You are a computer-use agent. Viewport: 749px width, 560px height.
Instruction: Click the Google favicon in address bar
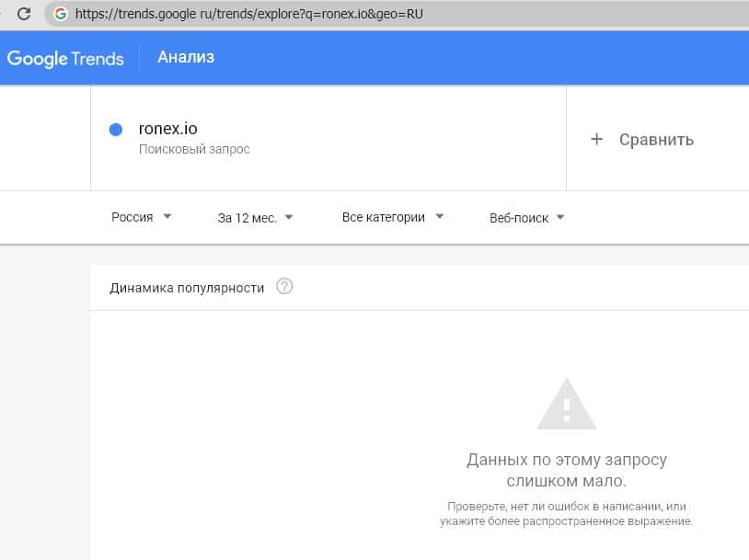tap(61, 14)
